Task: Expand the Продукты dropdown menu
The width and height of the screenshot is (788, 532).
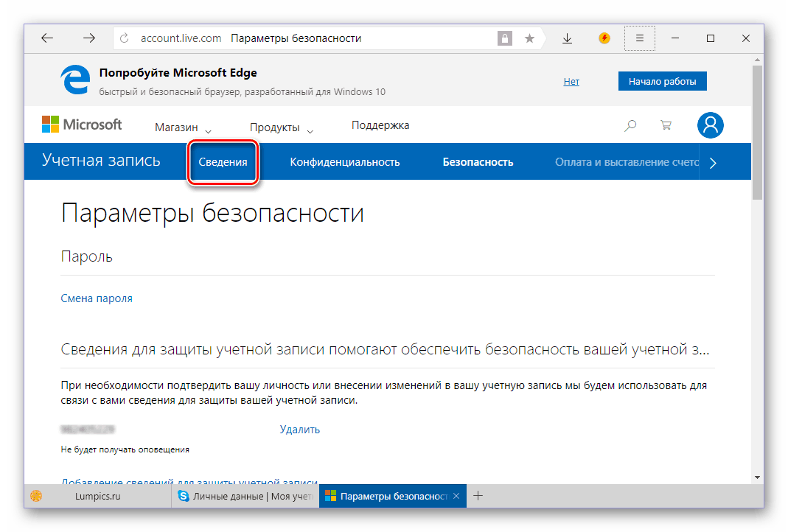Action: 281,127
